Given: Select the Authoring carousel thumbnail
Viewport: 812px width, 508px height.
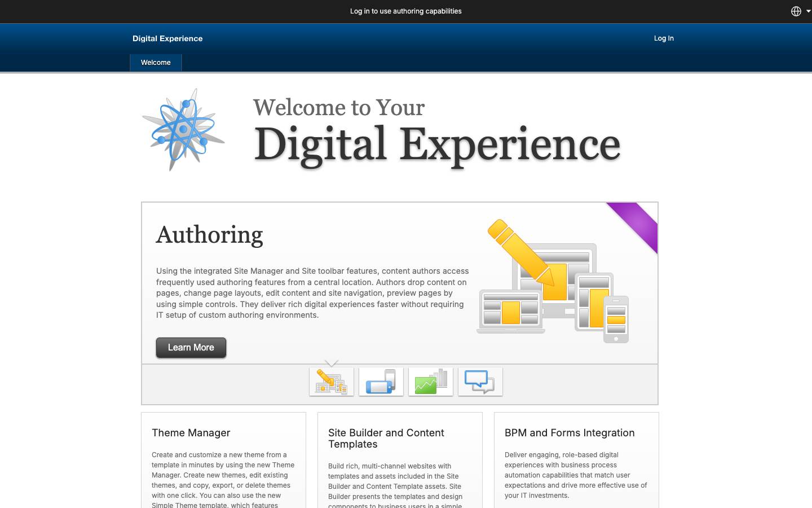Looking at the screenshot, I should tap(332, 382).
